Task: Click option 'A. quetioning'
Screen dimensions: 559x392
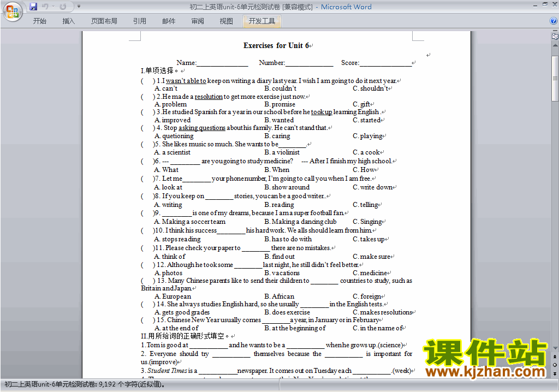Action: point(174,136)
